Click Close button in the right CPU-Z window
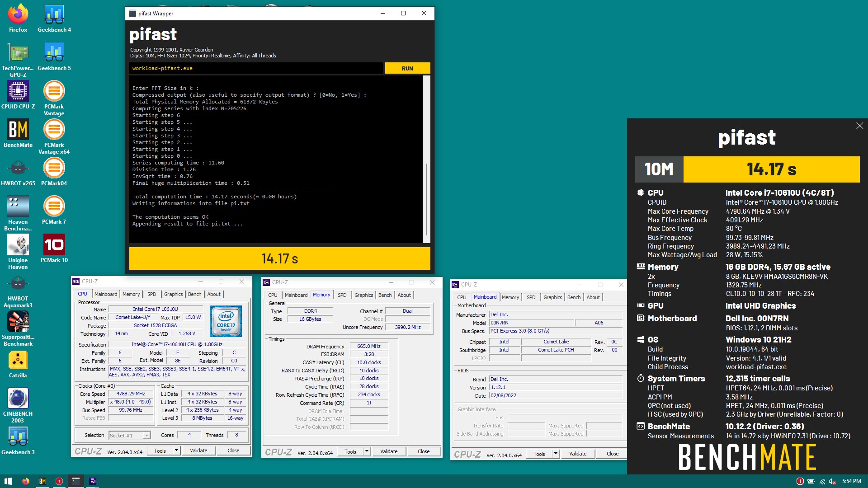Image resolution: width=868 pixels, height=488 pixels. (x=613, y=454)
